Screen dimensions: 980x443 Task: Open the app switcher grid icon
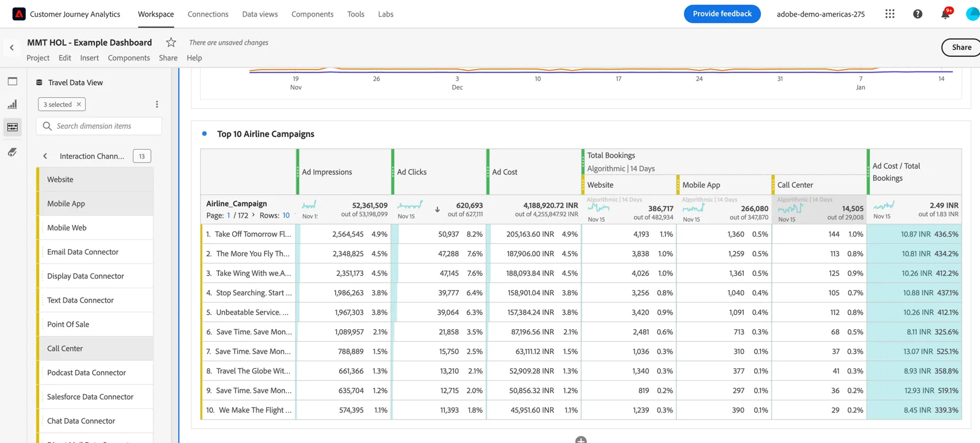(890, 14)
